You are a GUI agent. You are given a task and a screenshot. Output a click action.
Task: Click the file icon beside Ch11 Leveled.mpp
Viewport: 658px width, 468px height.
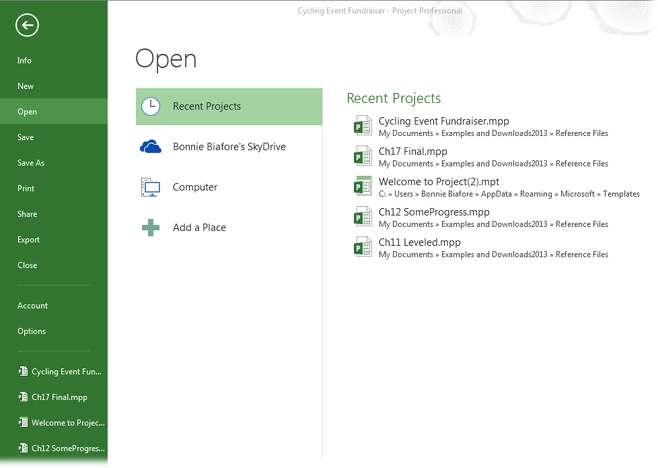coord(363,247)
